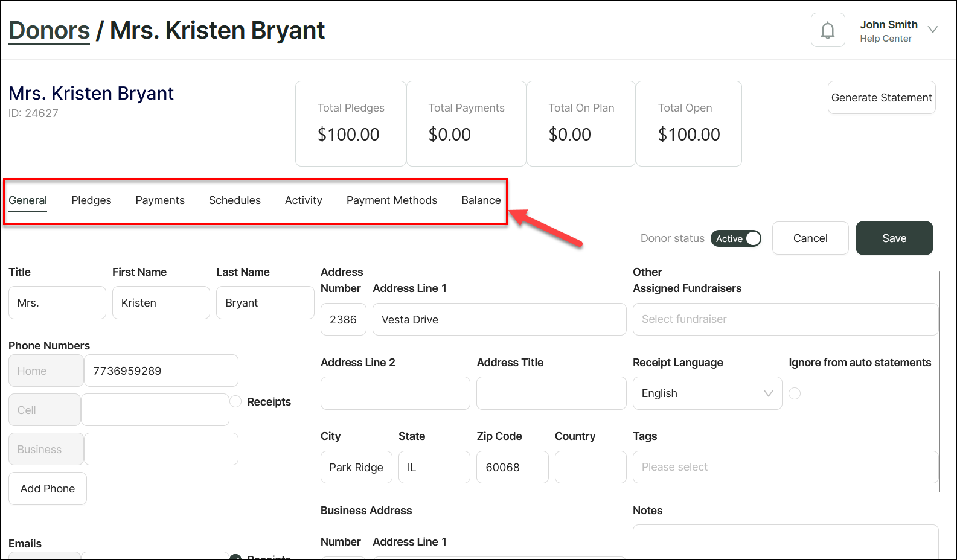This screenshot has width=957, height=560.
Task: Click the Help Center link
Action: pyautogui.click(x=885, y=39)
